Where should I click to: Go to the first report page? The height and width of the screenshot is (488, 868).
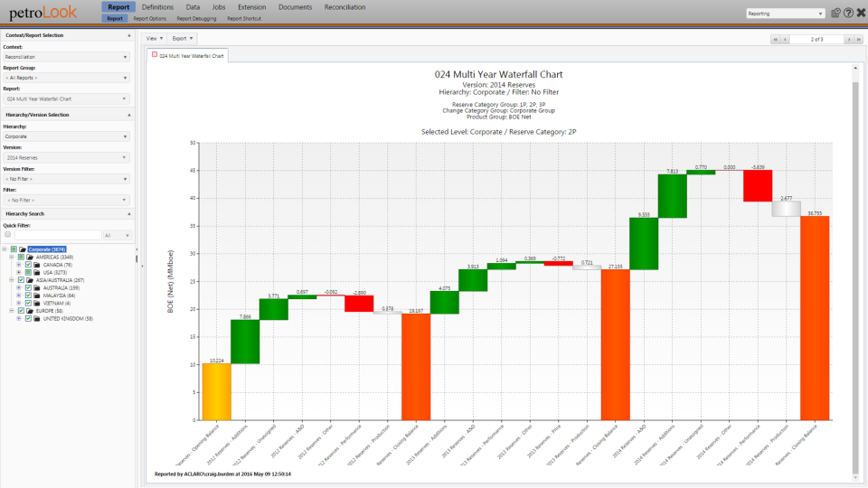[x=776, y=39]
